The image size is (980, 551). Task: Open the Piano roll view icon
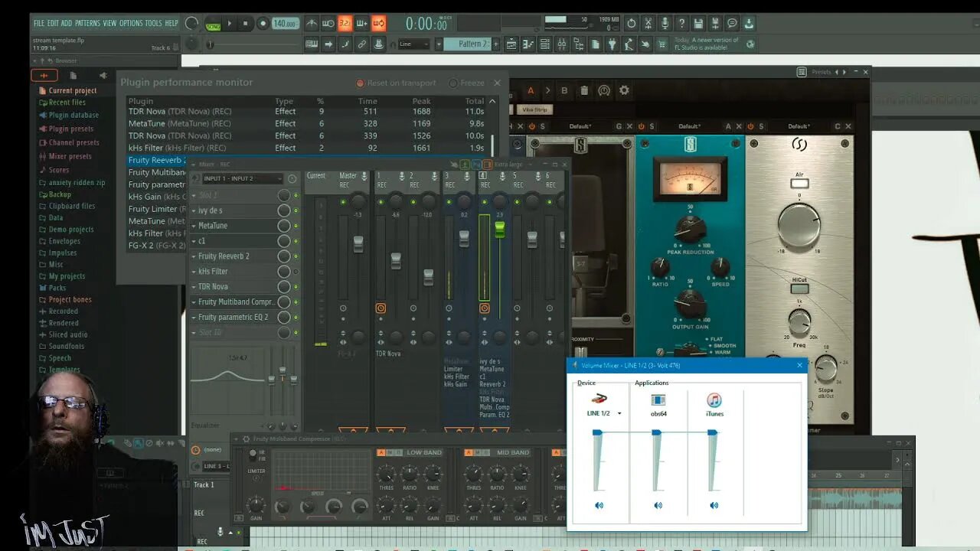tap(529, 44)
